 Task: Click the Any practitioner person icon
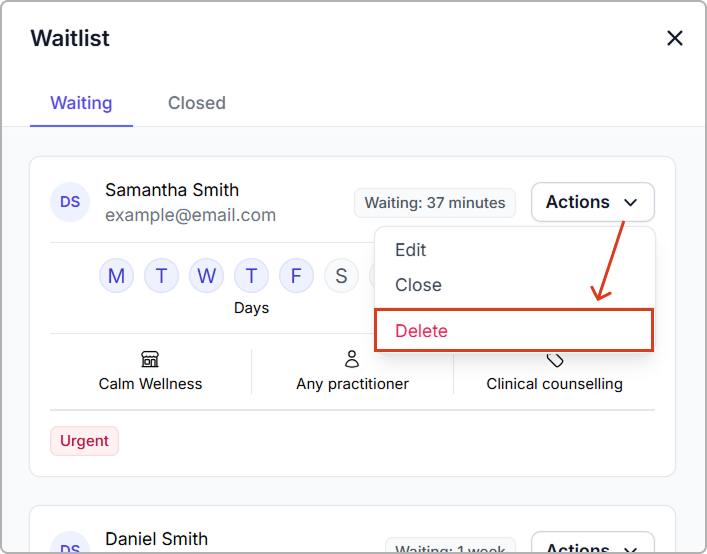pos(352,359)
